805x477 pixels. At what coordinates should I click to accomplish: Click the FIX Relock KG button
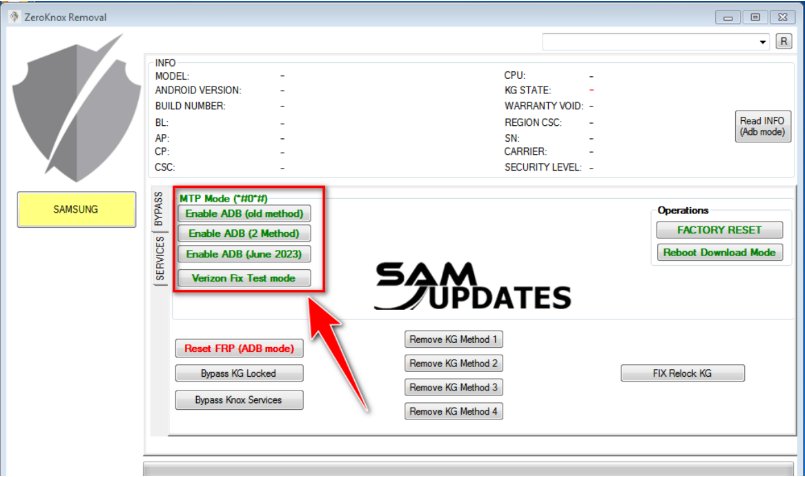[x=683, y=373]
